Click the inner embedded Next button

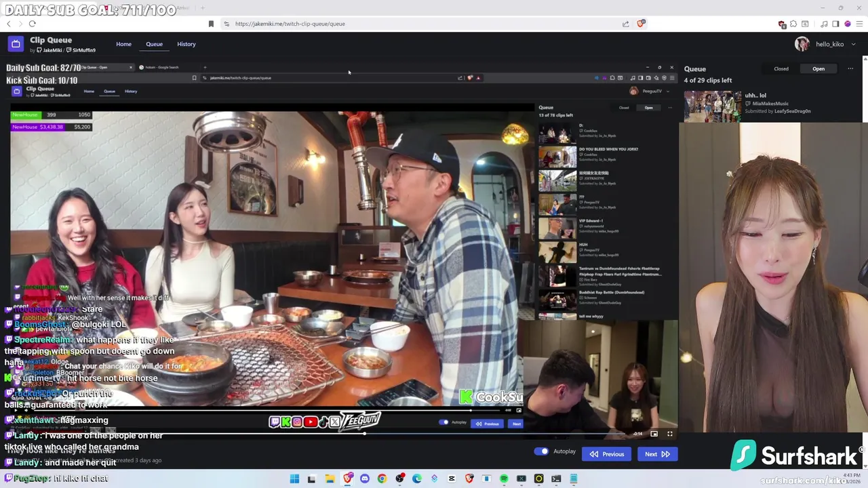tap(517, 424)
